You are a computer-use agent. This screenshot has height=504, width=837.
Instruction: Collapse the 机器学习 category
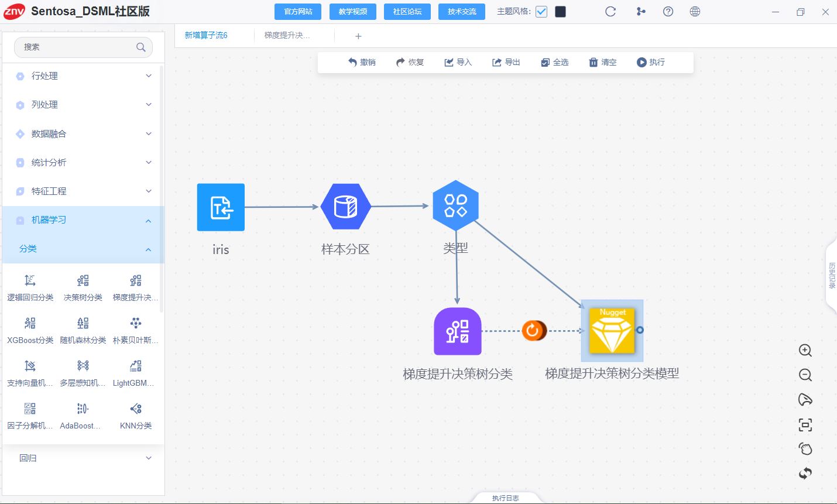83,220
